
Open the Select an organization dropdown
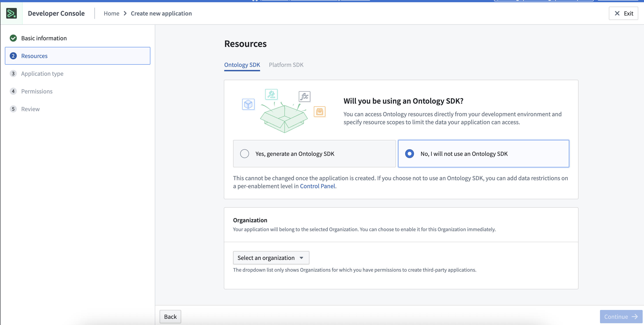tap(271, 258)
